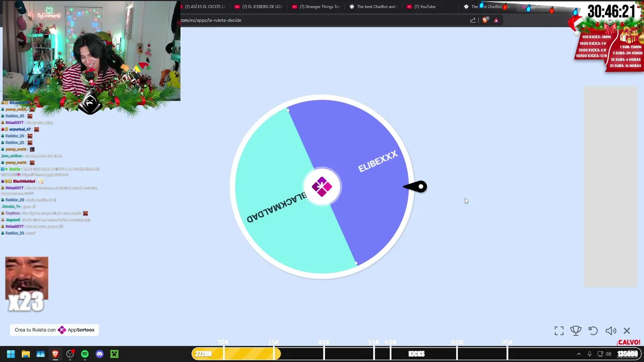Click the yellow KICKS progress bar fill

[236, 354]
